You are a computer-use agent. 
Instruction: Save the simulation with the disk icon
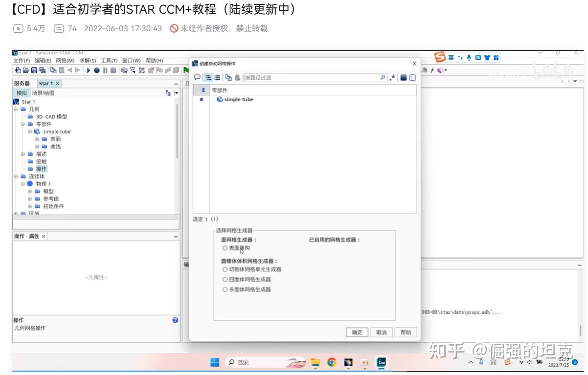click(x=34, y=70)
